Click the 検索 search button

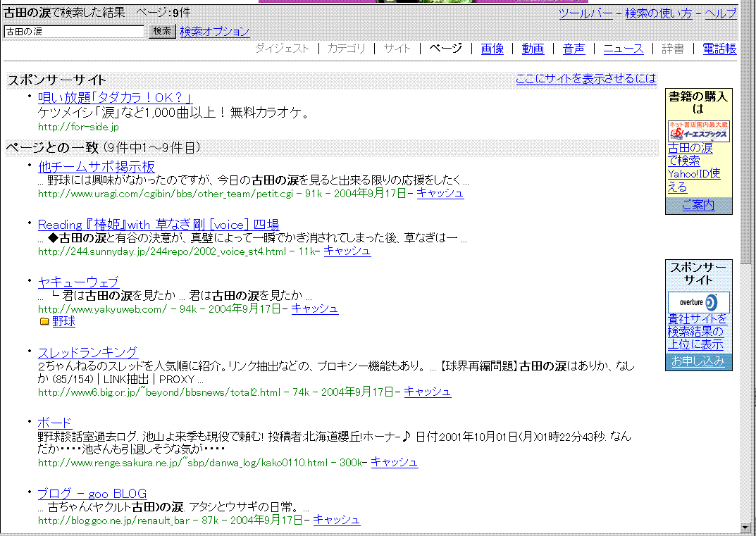[162, 31]
